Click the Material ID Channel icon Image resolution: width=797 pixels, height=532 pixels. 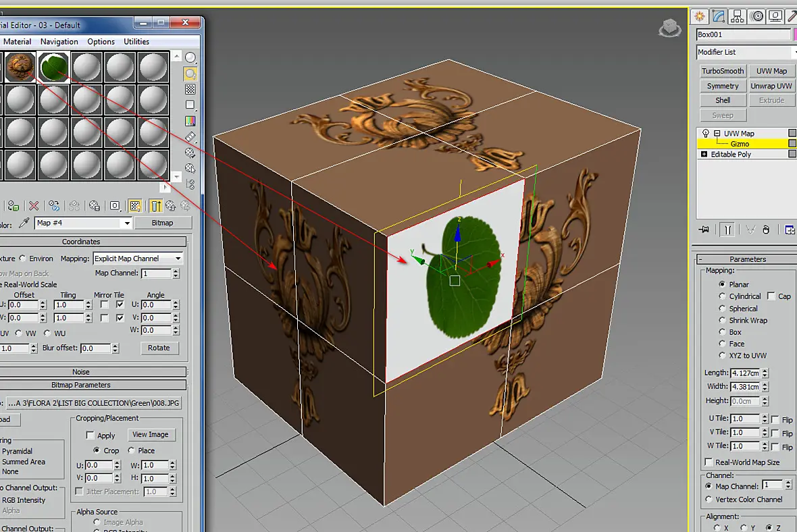115,206
